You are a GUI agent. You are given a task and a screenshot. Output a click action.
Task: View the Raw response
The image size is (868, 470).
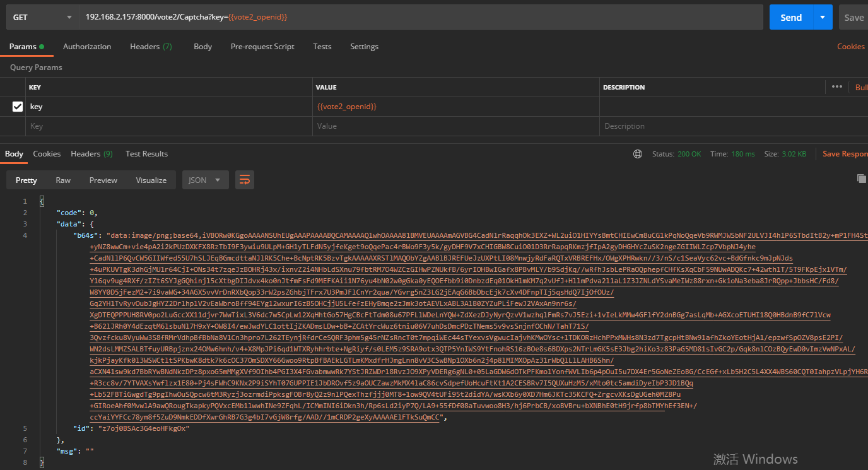tap(62, 180)
